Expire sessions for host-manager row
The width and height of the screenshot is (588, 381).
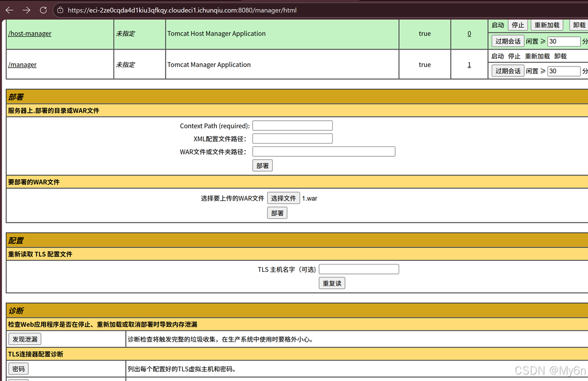tap(508, 42)
